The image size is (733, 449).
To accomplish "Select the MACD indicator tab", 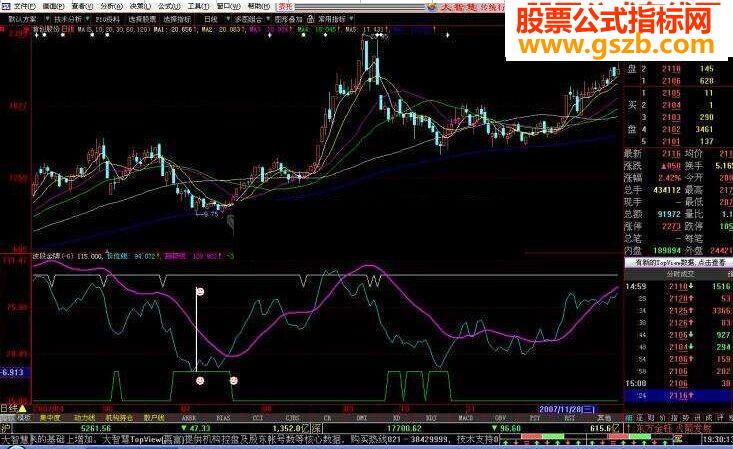I will [x=466, y=418].
